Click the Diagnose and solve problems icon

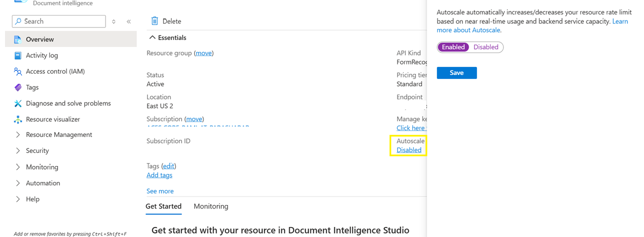[18, 103]
